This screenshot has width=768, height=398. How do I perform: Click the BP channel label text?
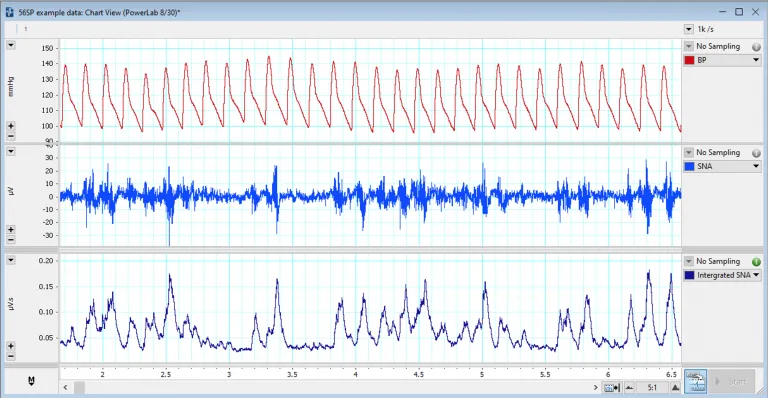pyautogui.click(x=702, y=60)
